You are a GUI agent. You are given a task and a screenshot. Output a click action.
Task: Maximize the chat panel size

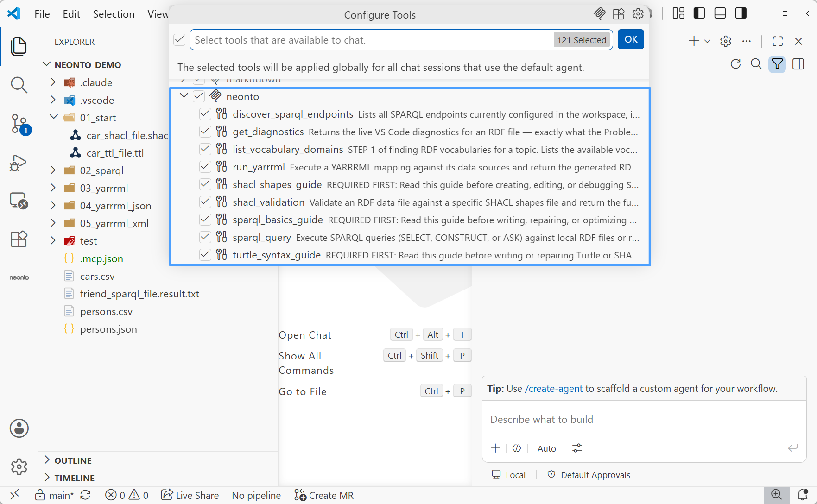(778, 41)
